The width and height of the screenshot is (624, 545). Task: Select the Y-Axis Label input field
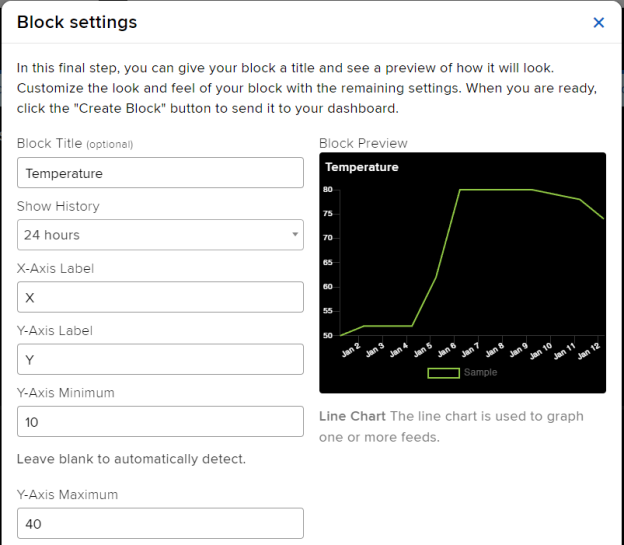point(160,359)
